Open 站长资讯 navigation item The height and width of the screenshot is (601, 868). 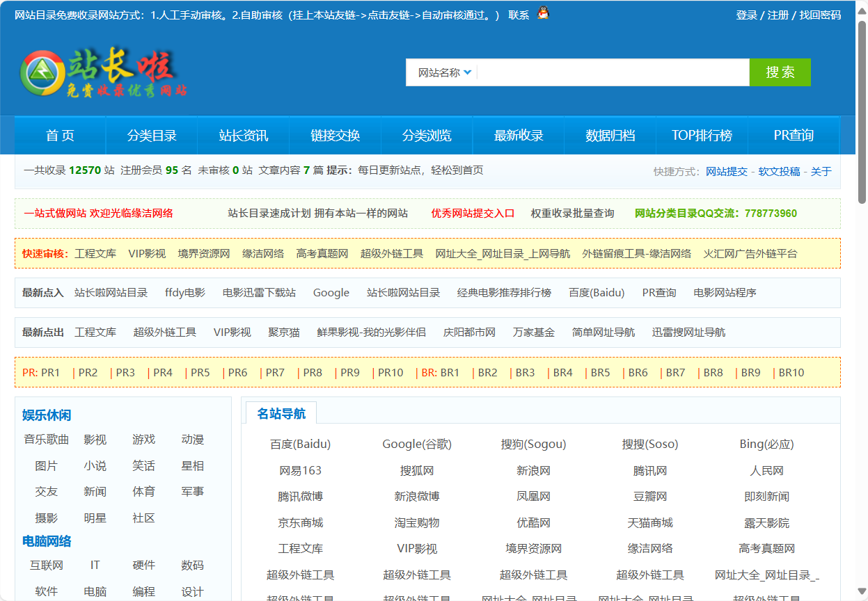click(x=244, y=136)
